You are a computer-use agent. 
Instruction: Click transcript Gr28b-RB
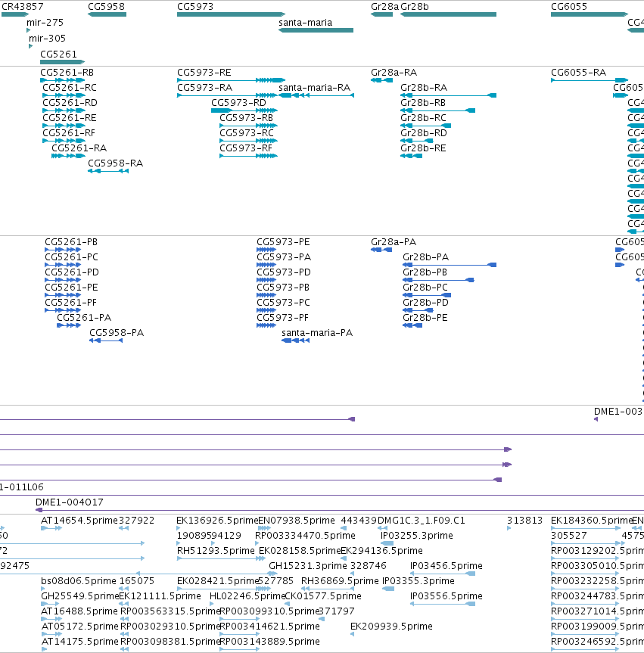pos(423,102)
